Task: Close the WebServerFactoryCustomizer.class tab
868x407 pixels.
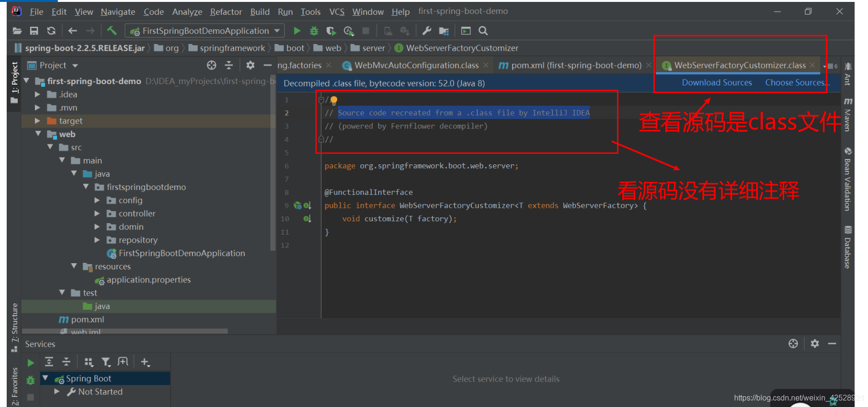Action: tap(812, 65)
